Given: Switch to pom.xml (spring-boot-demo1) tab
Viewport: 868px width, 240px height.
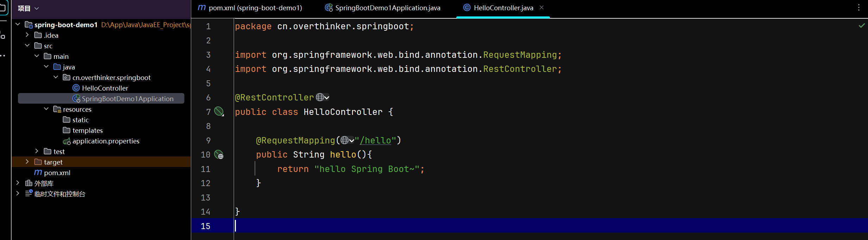Looking at the screenshot, I should (x=250, y=8).
